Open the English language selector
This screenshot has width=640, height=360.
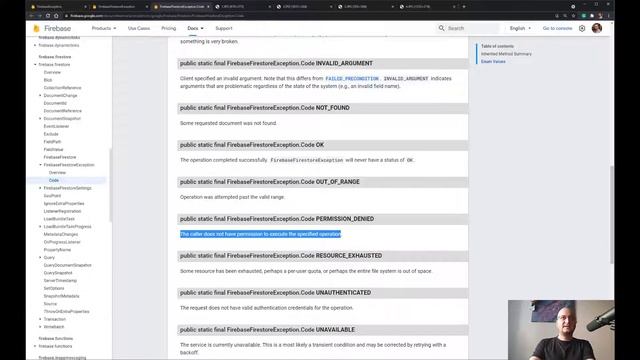(520, 28)
